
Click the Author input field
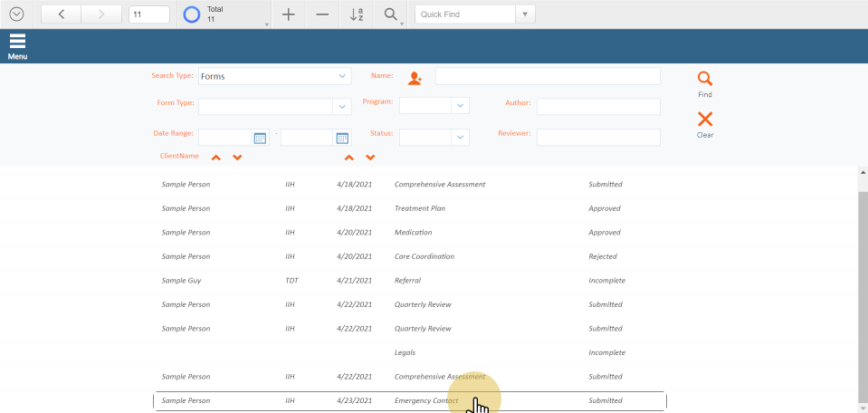[x=598, y=107]
